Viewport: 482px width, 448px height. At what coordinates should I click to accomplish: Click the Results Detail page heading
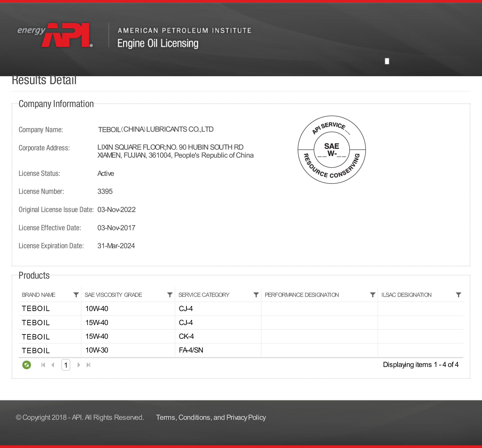click(44, 80)
